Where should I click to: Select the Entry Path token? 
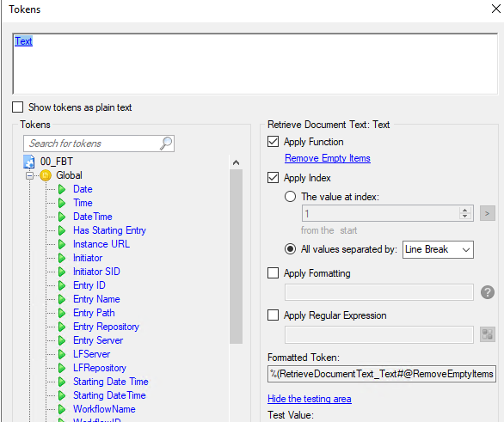[94, 313]
